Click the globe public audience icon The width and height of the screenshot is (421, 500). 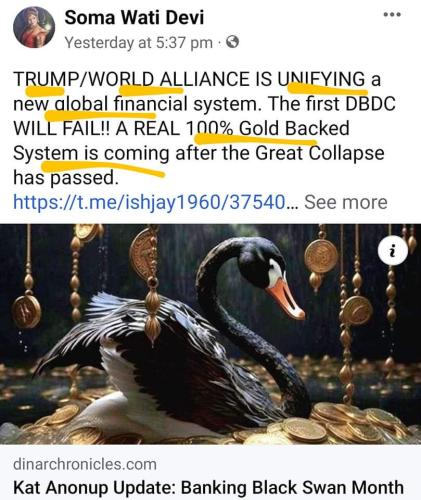[232, 42]
